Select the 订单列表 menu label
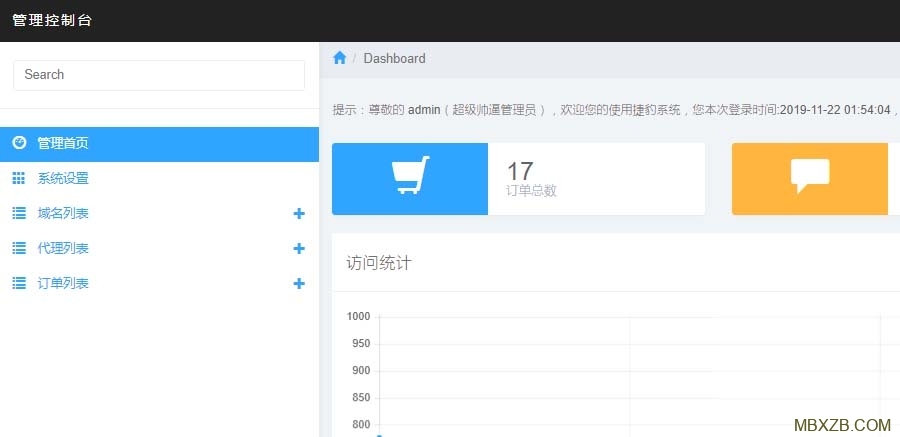 point(63,284)
